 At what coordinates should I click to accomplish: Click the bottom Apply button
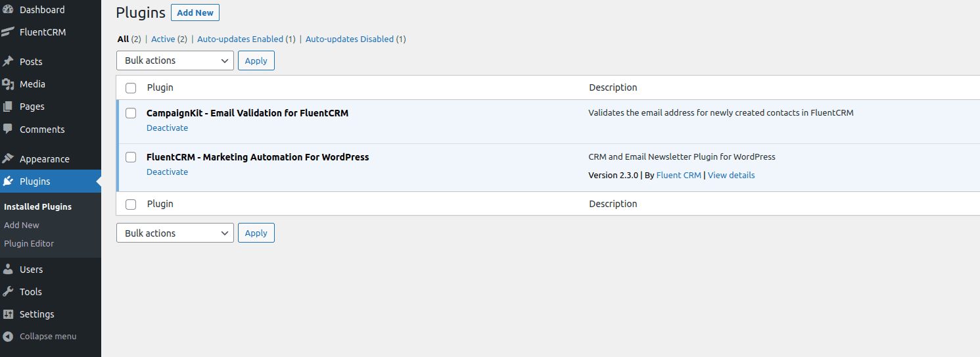coord(256,233)
